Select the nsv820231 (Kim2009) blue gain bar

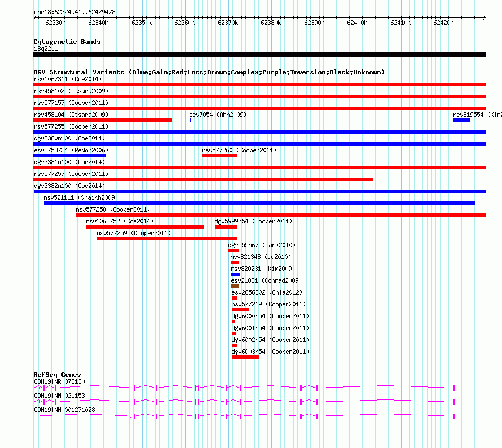[x=235, y=274]
